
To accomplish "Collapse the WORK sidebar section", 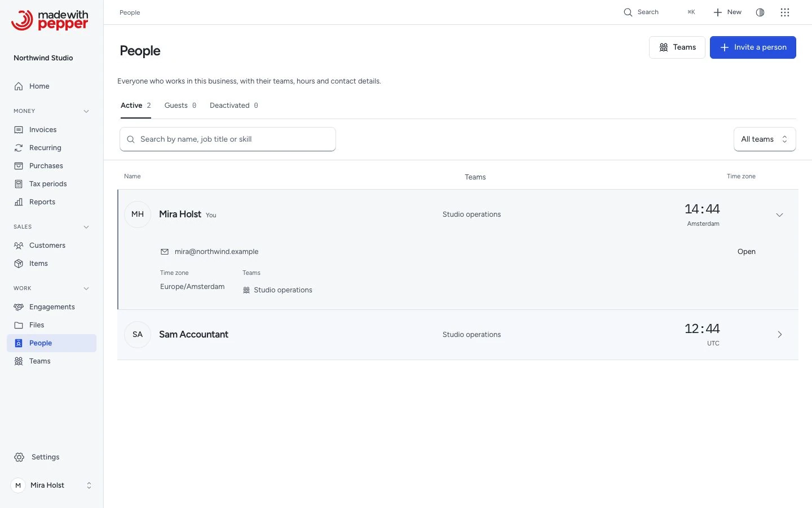I will (86, 288).
